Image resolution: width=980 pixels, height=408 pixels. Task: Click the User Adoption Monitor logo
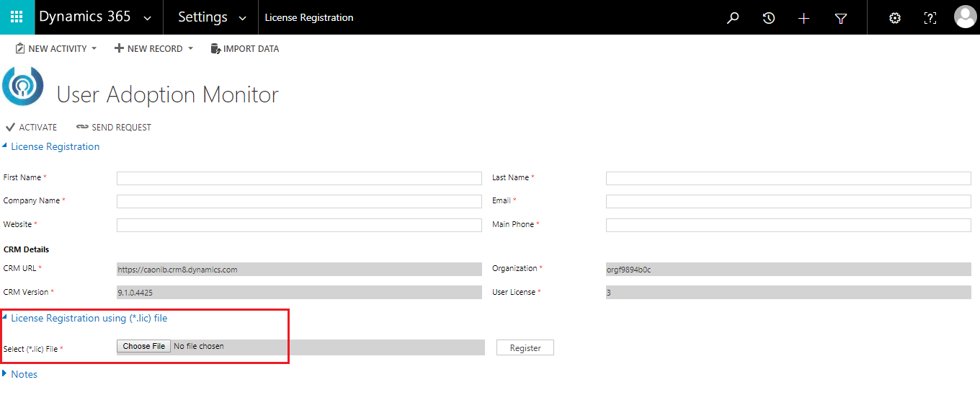[23, 87]
